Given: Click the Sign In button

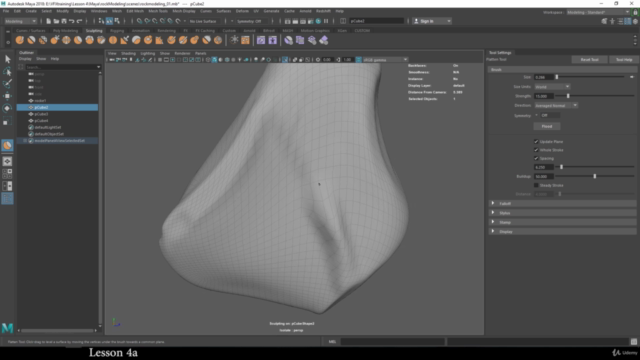Looking at the screenshot, I should (x=432, y=21).
